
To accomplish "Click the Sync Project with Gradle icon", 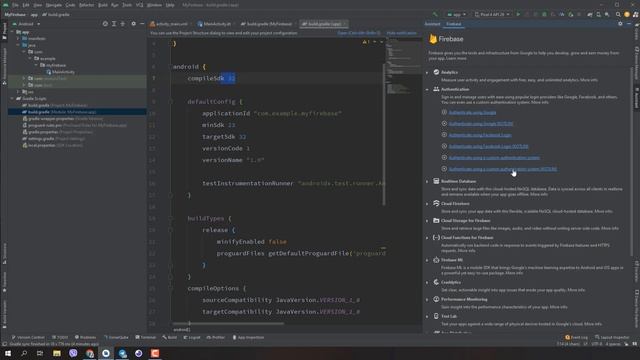I will click(590, 14).
